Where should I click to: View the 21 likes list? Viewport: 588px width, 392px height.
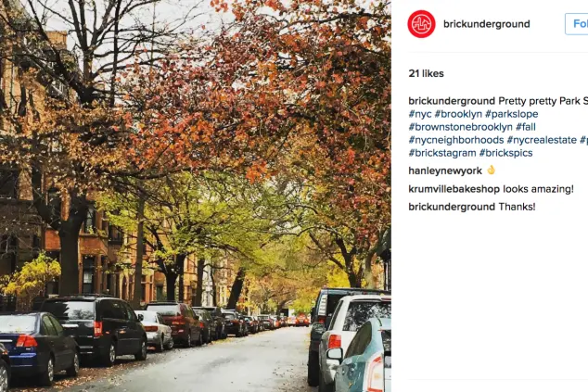(426, 73)
